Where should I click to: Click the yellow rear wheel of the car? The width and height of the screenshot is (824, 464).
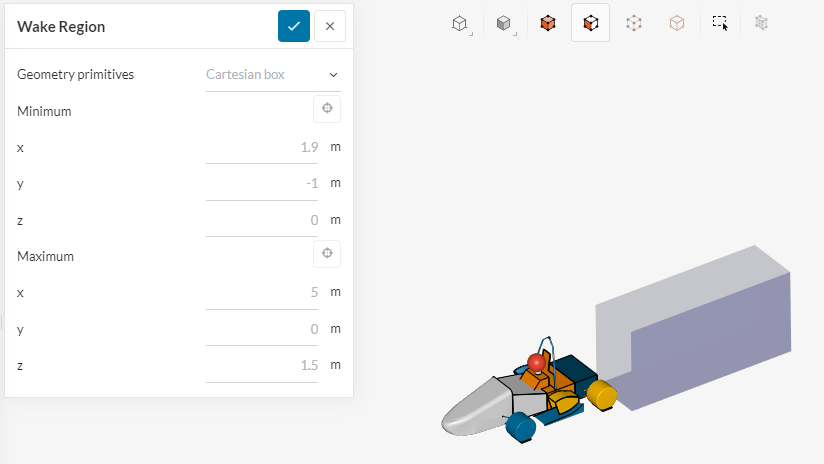pos(602,395)
